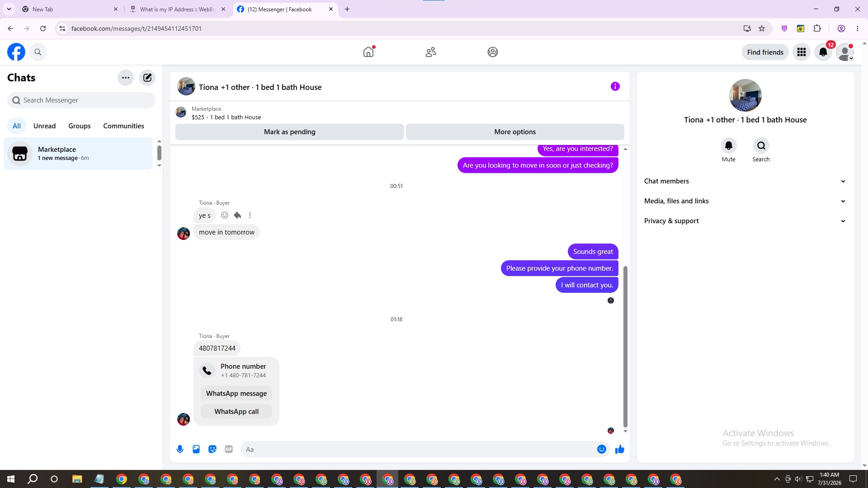Reply to the 'ye s' message

237,215
